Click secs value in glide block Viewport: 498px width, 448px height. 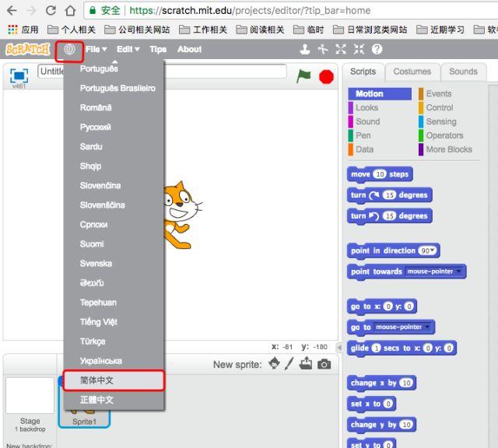(x=376, y=348)
